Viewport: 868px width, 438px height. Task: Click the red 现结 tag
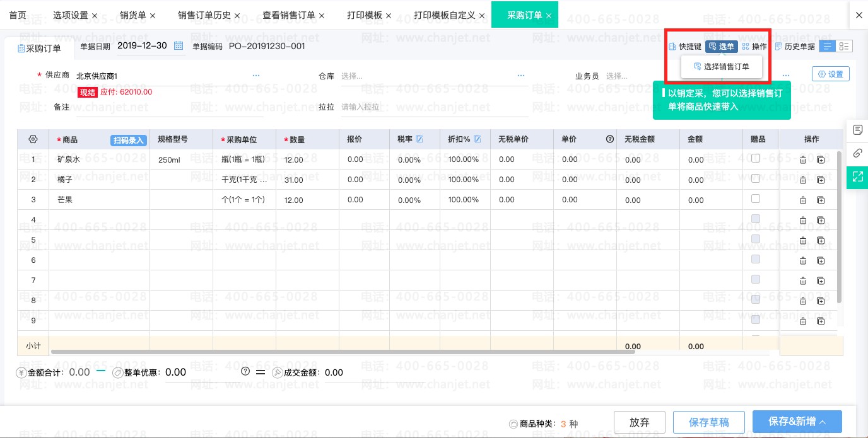click(87, 92)
